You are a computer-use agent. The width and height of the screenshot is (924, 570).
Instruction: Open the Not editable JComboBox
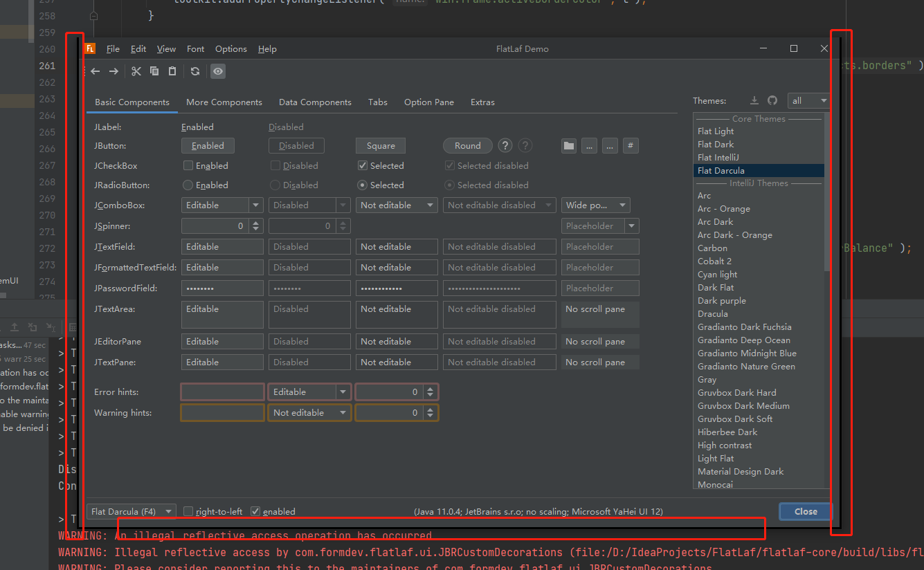[x=397, y=205]
